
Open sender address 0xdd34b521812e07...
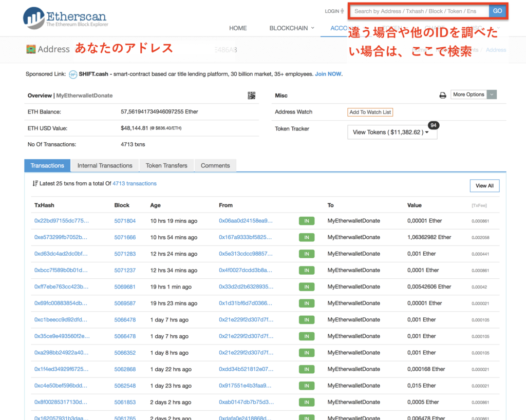[x=246, y=369]
